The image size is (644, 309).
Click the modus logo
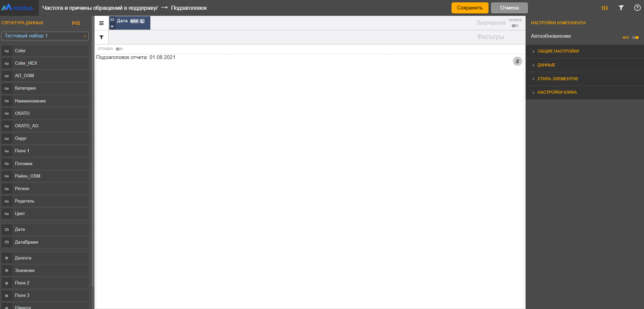click(18, 8)
